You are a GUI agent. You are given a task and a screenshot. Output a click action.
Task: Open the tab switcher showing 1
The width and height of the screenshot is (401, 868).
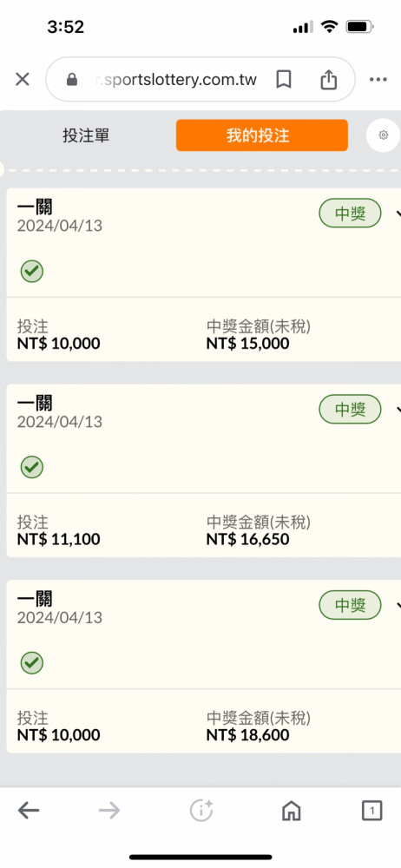point(372,811)
